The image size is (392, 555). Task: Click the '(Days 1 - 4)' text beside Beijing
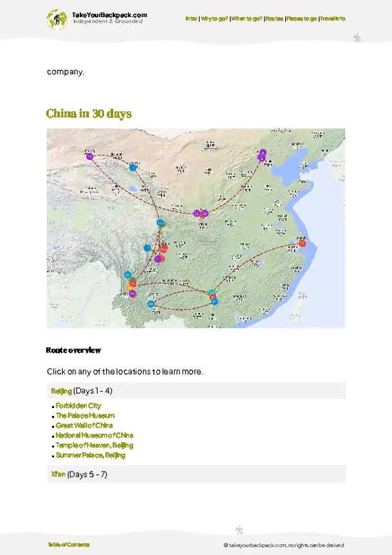pos(93,391)
